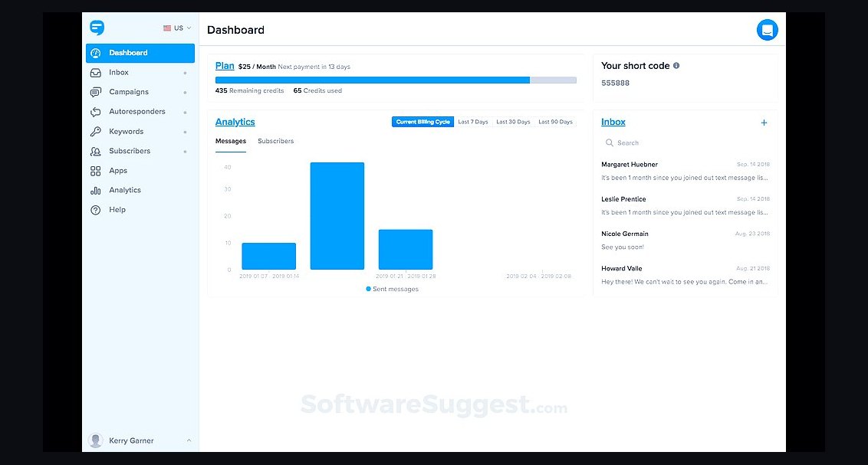This screenshot has width=868, height=465.
Task: Expand Campaigns submenu via its dot
Action: 185,93
